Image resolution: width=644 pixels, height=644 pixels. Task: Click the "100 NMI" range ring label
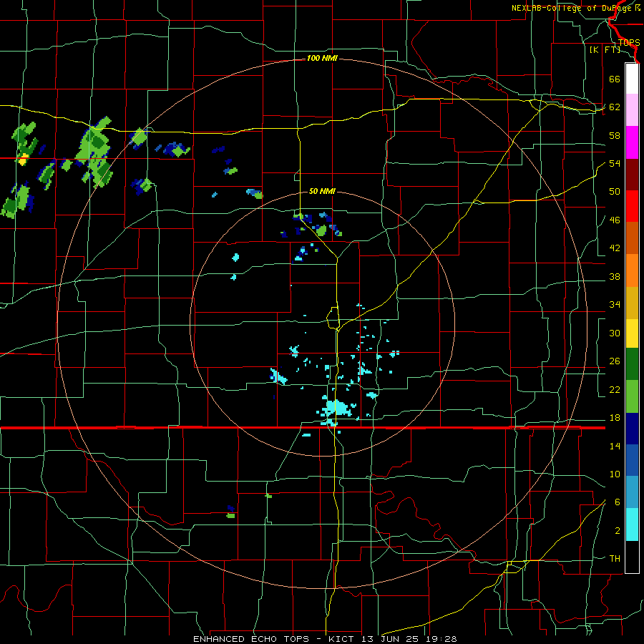pyautogui.click(x=322, y=59)
